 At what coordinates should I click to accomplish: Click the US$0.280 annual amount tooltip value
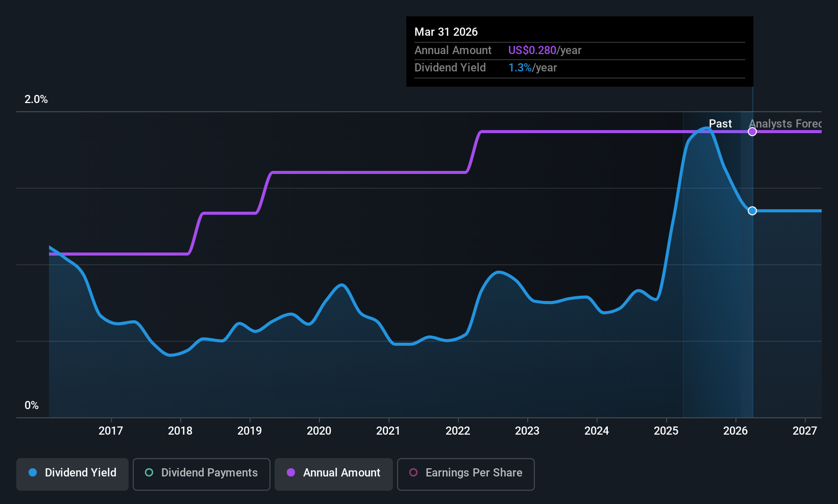532,50
